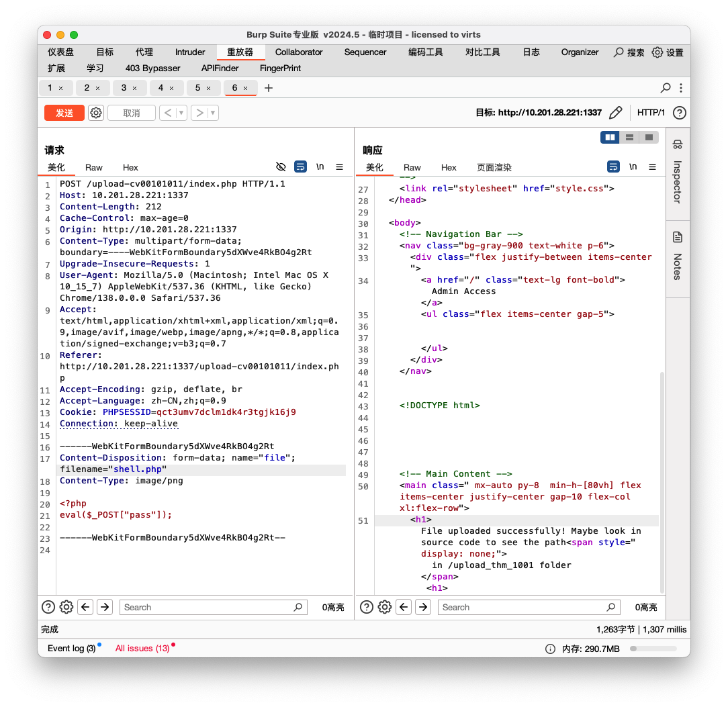Image resolution: width=728 pixels, height=707 pixels.
Task: Open the 仪表盘 Dashboard tab
Action: tap(61, 52)
